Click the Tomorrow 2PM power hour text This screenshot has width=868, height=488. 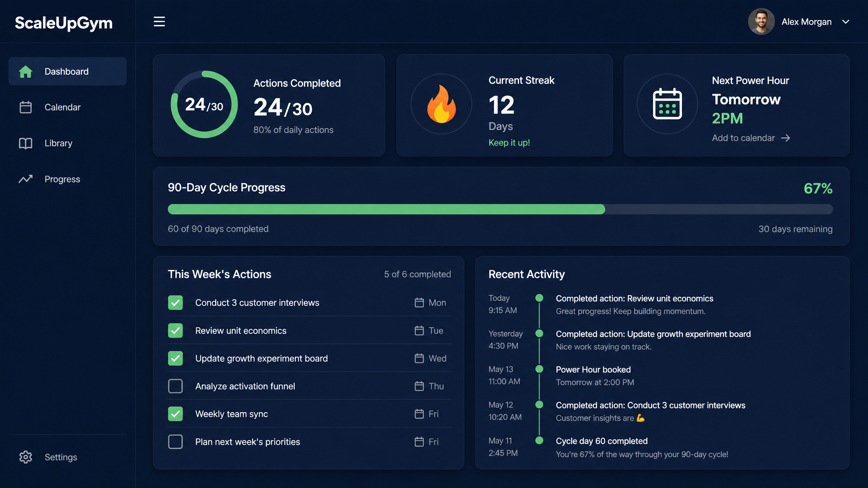[x=746, y=109]
